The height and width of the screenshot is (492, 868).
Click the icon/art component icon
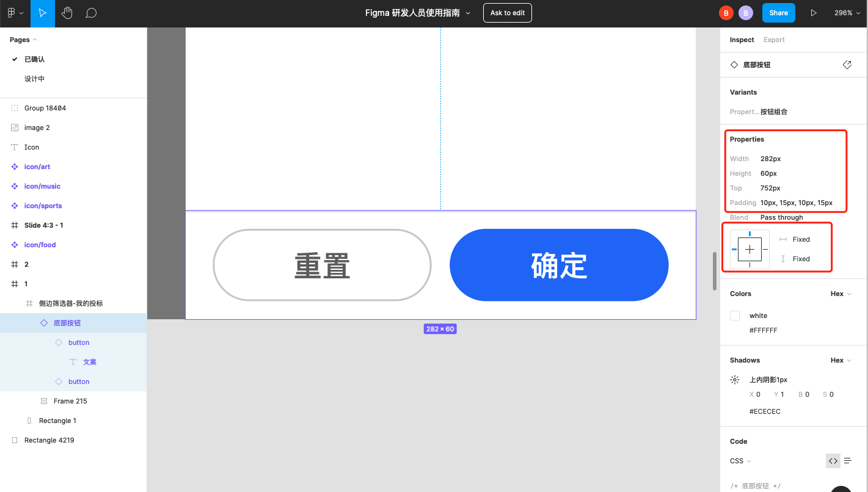tap(15, 167)
